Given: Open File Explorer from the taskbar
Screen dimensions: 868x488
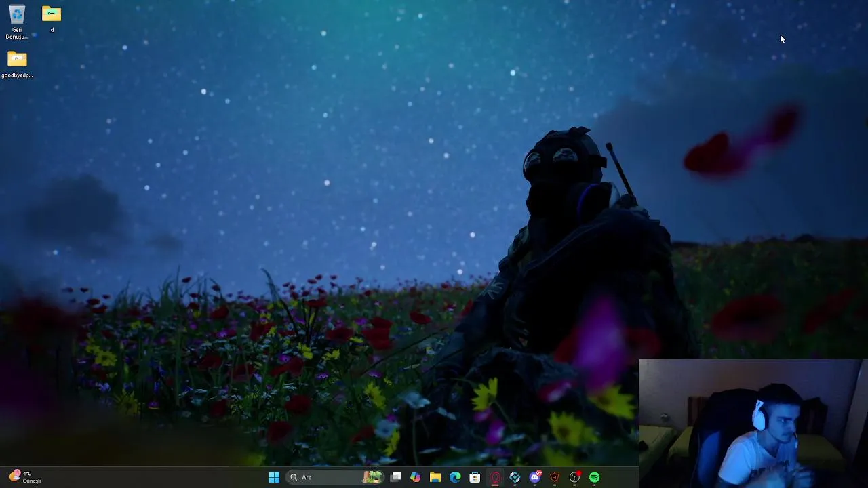Looking at the screenshot, I should 435,477.
